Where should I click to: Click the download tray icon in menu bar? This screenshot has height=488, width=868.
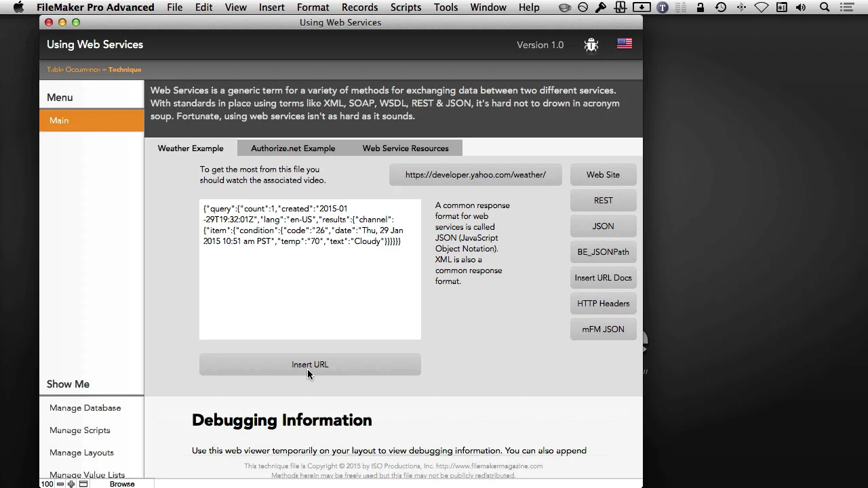tap(641, 7)
